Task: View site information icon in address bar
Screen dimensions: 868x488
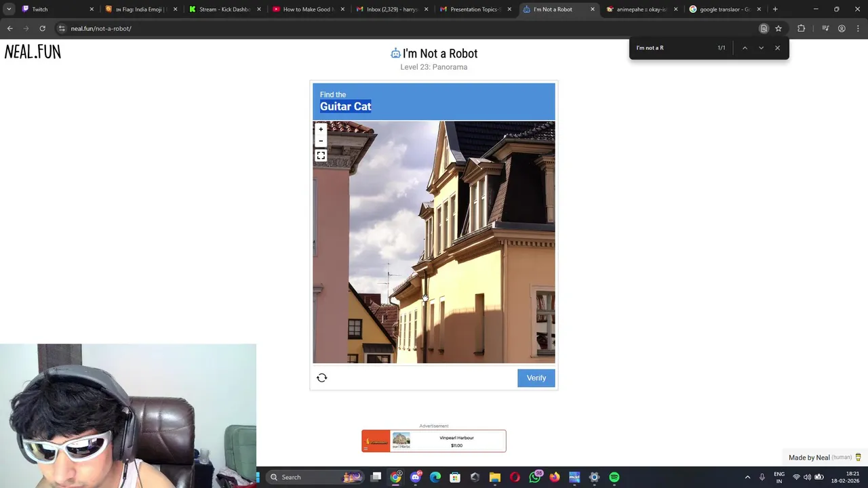Action: [61, 28]
